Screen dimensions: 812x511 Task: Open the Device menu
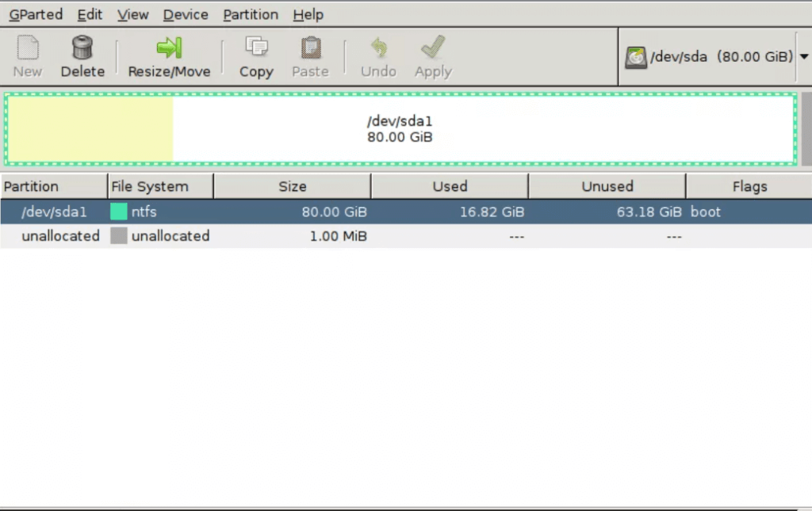tap(186, 14)
